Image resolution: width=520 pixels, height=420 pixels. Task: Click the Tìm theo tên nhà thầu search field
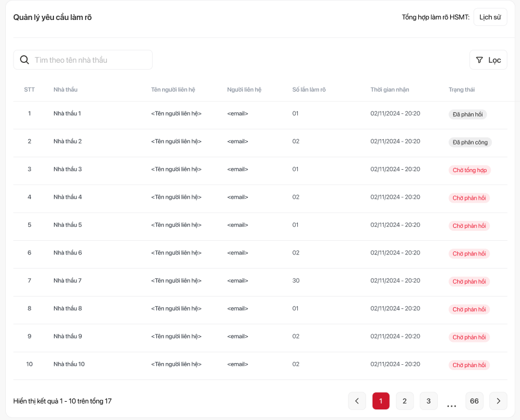click(x=91, y=60)
